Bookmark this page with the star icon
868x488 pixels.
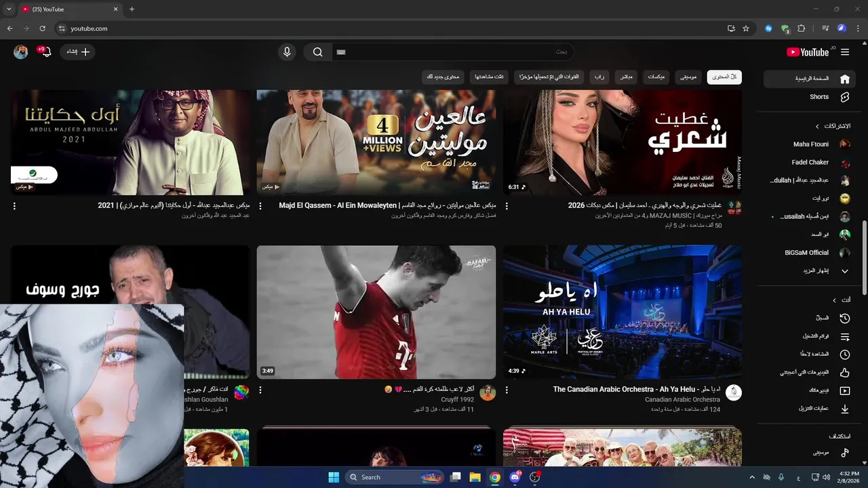746,28
